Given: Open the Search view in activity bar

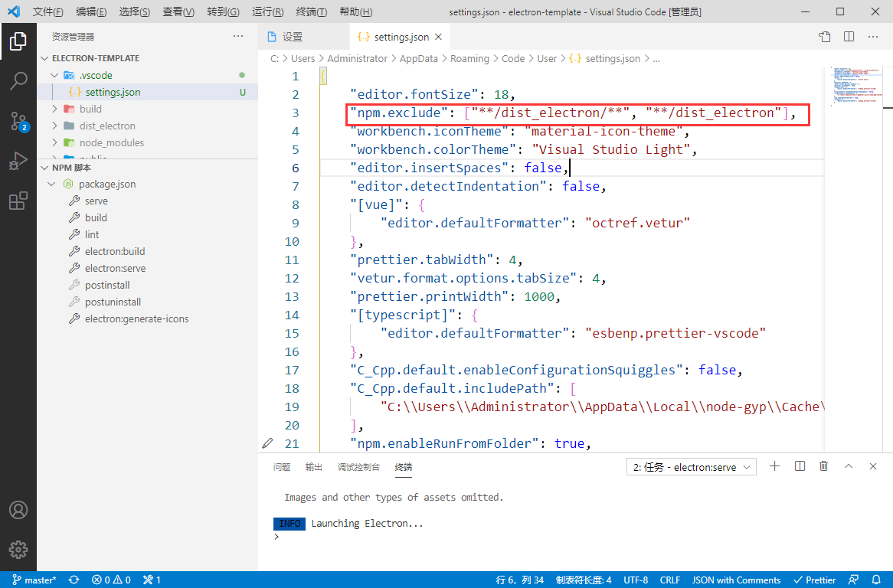Looking at the screenshot, I should point(18,81).
